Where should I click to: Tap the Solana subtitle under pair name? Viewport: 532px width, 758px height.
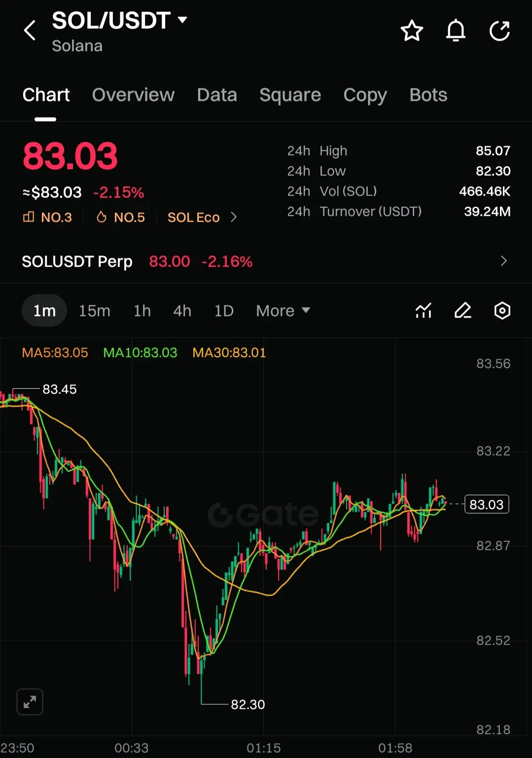click(x=77, y=46)
